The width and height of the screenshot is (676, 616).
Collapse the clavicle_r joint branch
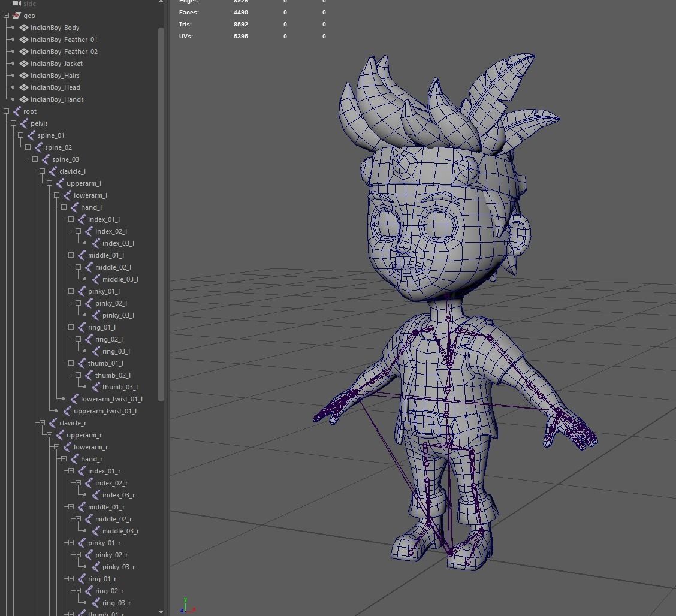(x=42, y=423)
